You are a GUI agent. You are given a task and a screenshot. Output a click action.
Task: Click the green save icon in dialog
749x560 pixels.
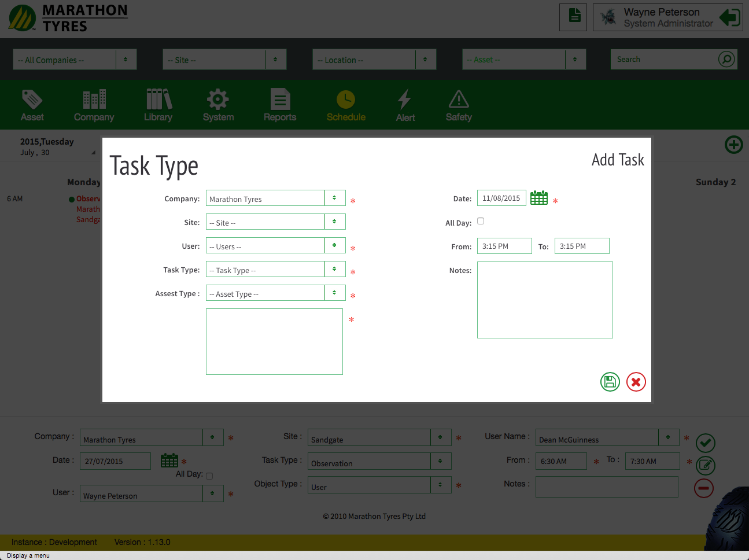coord(610,382)
